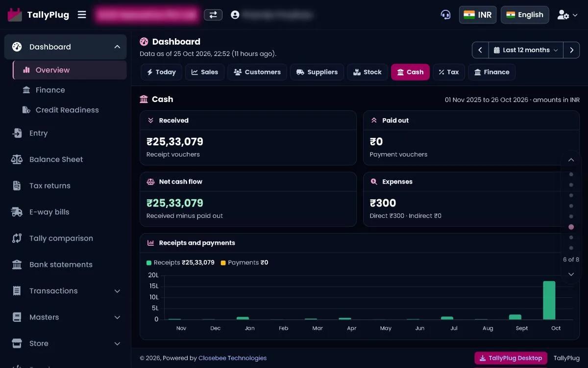Image resolution: width=588 pixels, height=368 pixels.
Task: Switch to the Tax tab
Action: pos(449,72)
